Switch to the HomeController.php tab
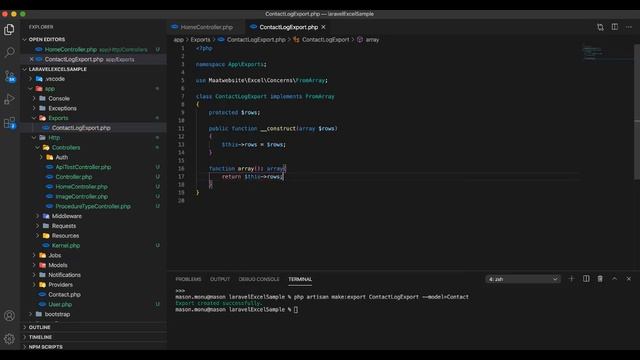The width and height of the screenshot is (640, 360). 206,27
